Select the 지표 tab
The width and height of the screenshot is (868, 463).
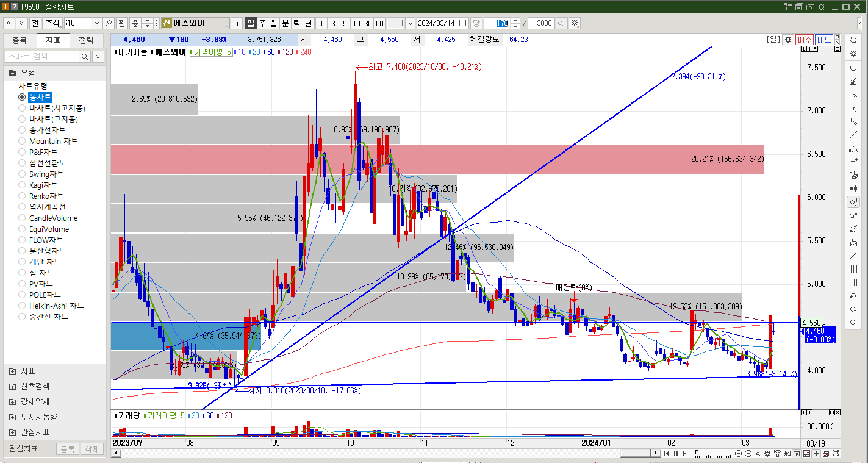(x=53, y=40)
